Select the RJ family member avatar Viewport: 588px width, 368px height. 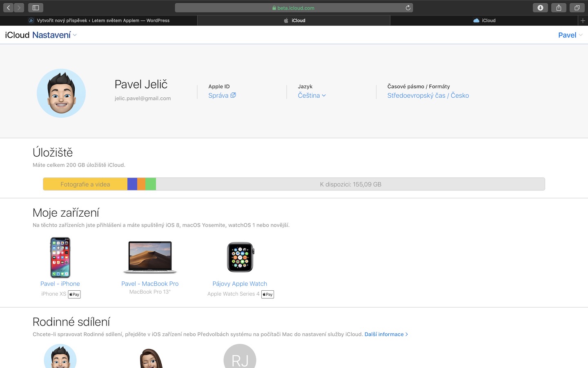tap(240, 356)
